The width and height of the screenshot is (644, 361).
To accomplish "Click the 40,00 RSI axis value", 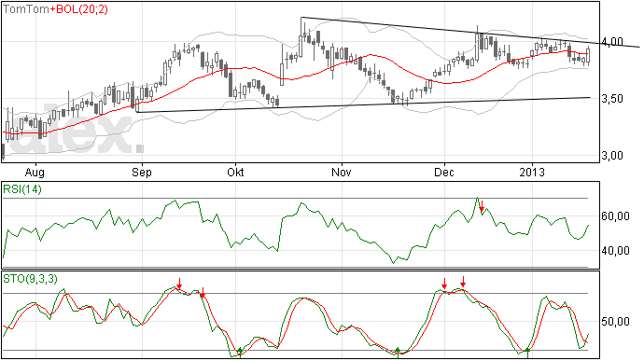I will (x=615, y=251).
